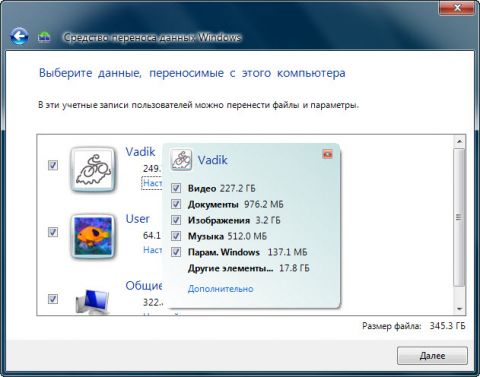480x377 pixels.
Task: Go back with the blue arrow button
Action: point(19,36)
